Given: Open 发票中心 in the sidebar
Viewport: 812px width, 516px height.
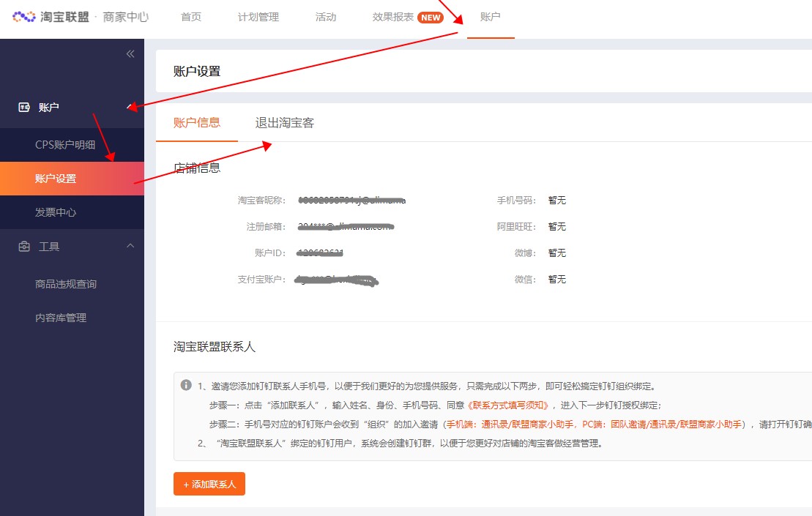Looking at the screenshot, I should 56,212.
